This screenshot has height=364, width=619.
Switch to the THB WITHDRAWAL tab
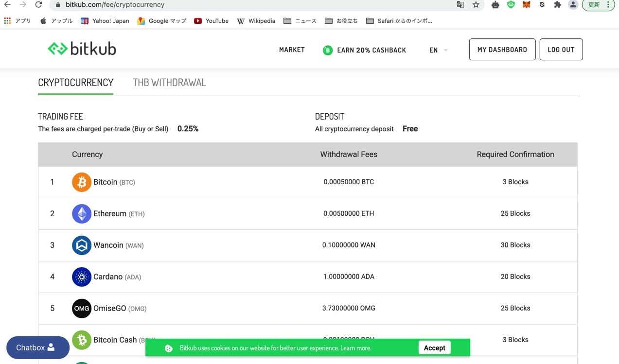(x=169, y=82)
